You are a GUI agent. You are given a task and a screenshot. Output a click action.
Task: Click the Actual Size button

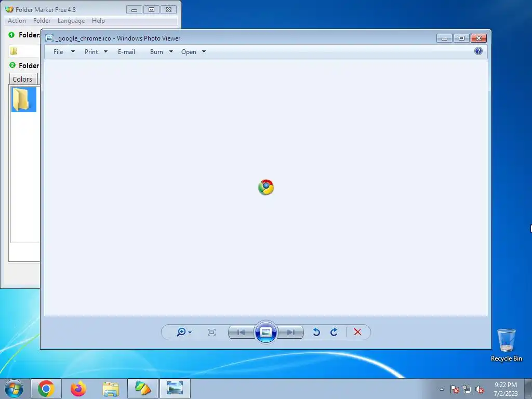click(x=211, y=332)
